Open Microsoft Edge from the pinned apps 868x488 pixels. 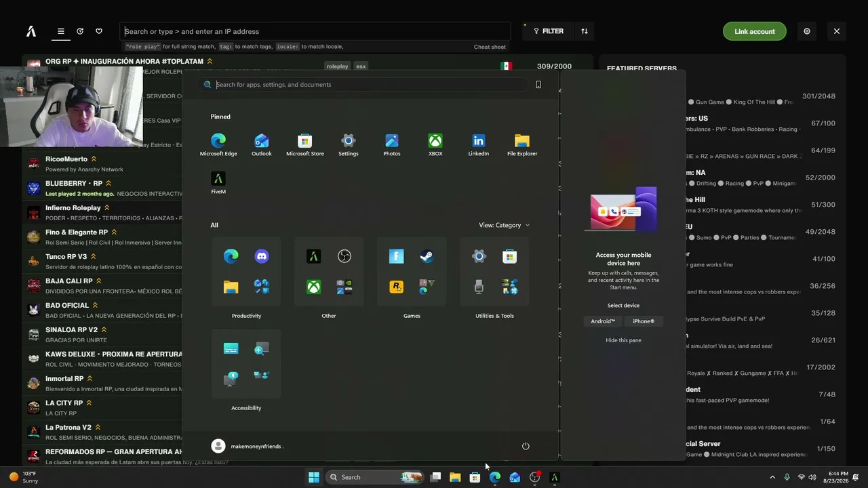(x=218, y=144)
